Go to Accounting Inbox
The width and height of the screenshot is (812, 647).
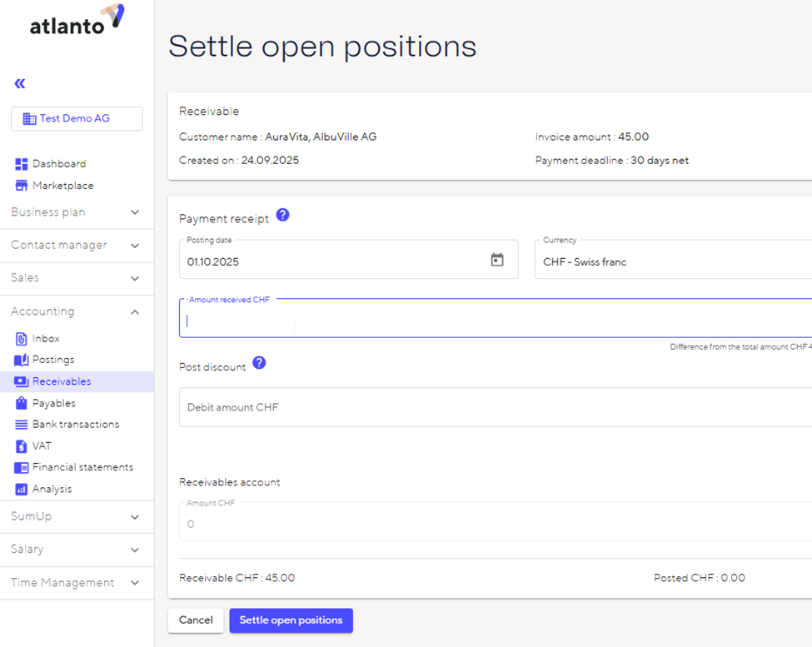point(46,339)
